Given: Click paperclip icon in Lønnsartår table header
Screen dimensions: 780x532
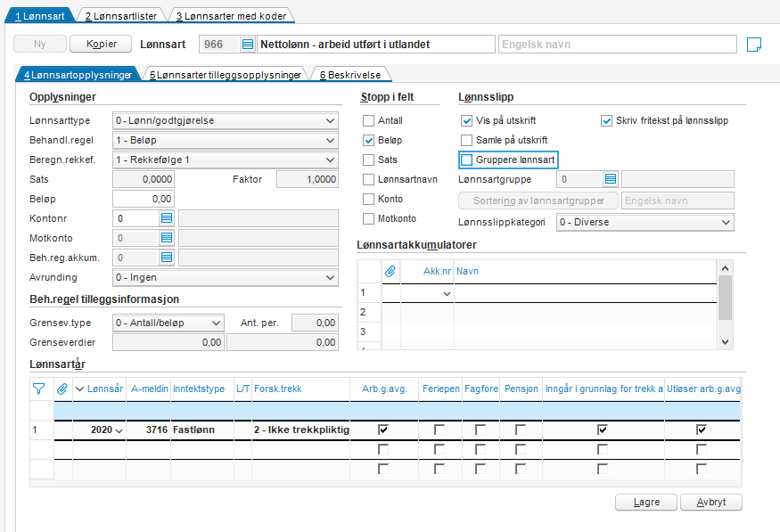Looking at the screenshot, I should coord(62,389).
